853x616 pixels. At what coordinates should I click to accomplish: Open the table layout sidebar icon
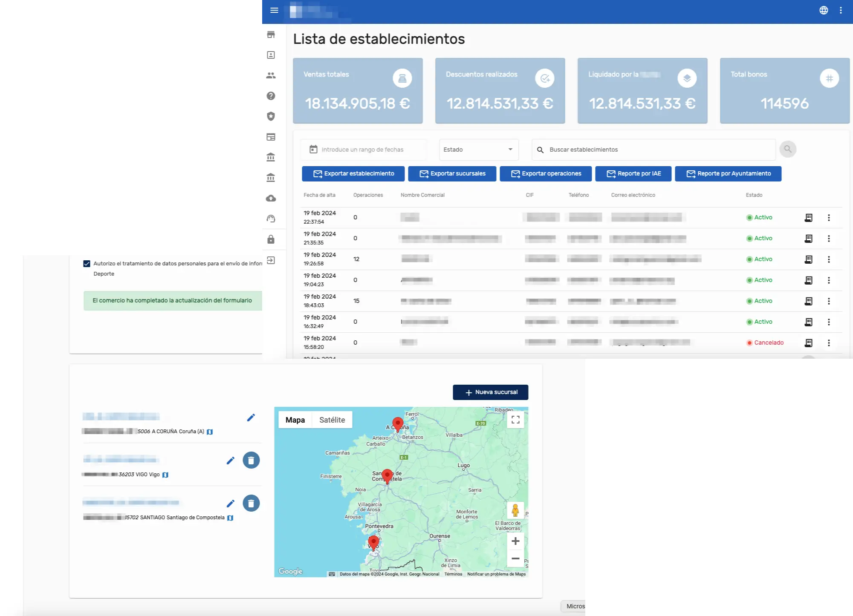click(x=271, y=137)
